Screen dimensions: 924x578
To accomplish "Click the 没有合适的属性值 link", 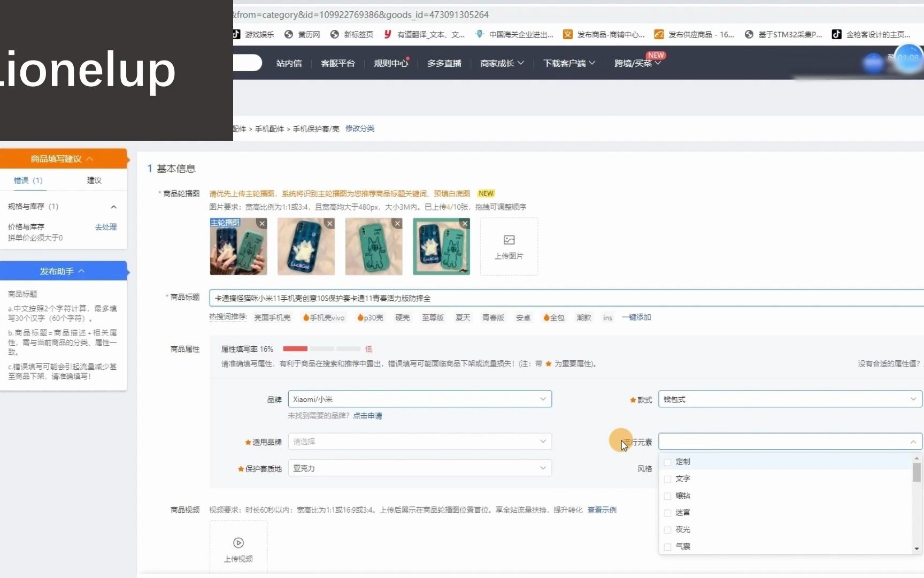I will (x=890, y=364).
